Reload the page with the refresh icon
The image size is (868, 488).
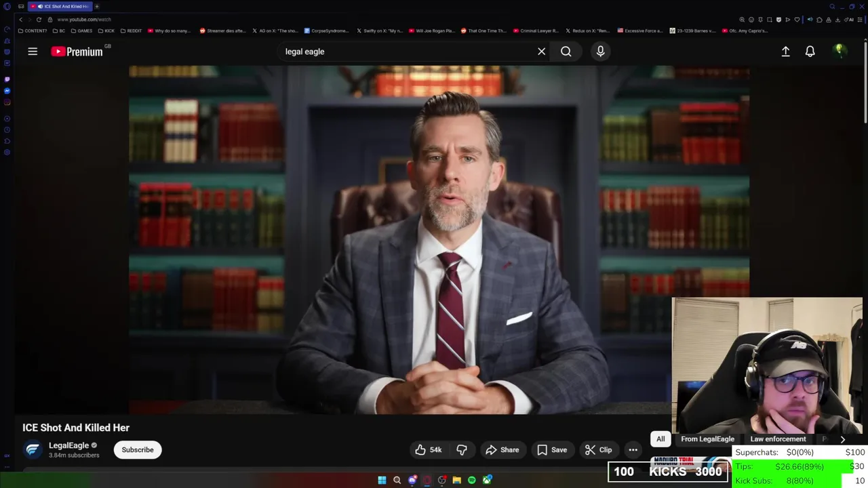pos(39,19)
